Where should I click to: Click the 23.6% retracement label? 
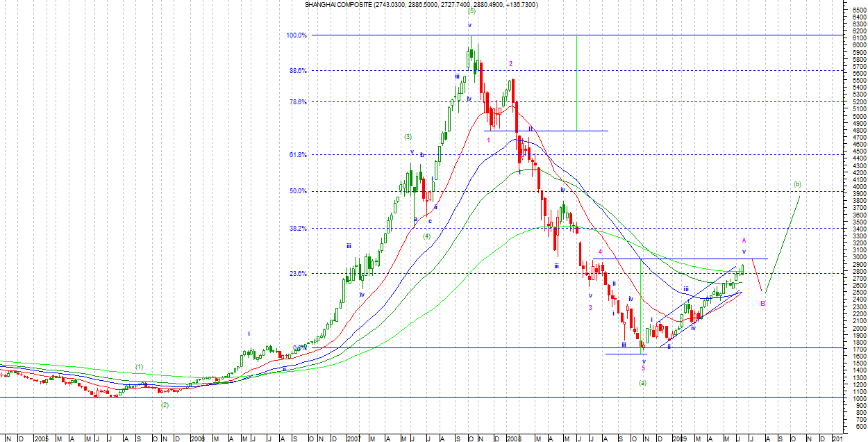point(298,274)
